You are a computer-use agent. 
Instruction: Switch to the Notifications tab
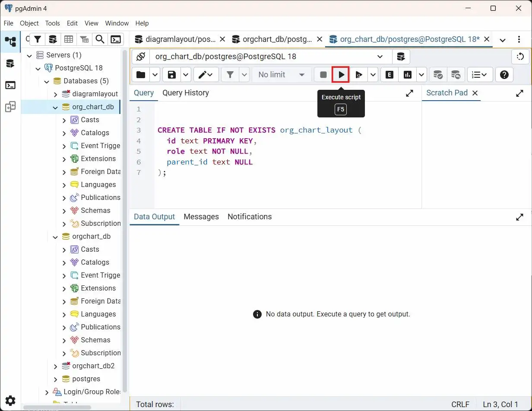250,217
